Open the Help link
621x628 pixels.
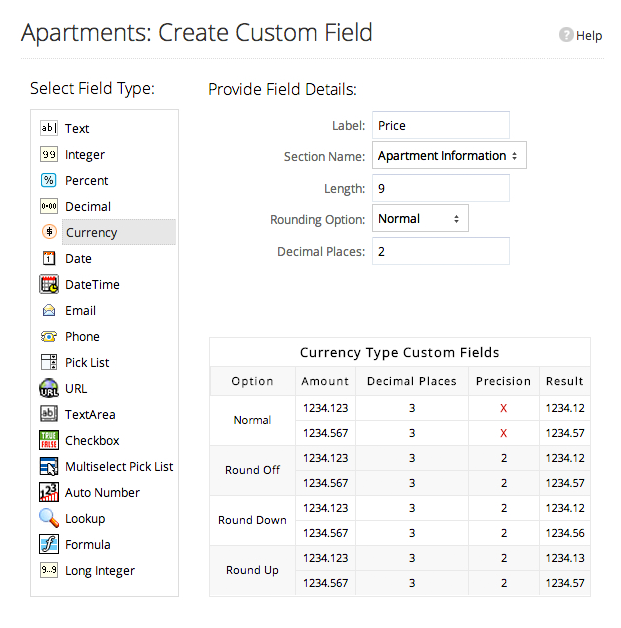pos(581,35)
